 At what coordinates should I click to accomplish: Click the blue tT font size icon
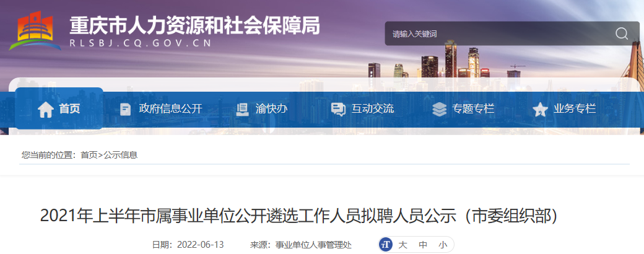[386, 245]
